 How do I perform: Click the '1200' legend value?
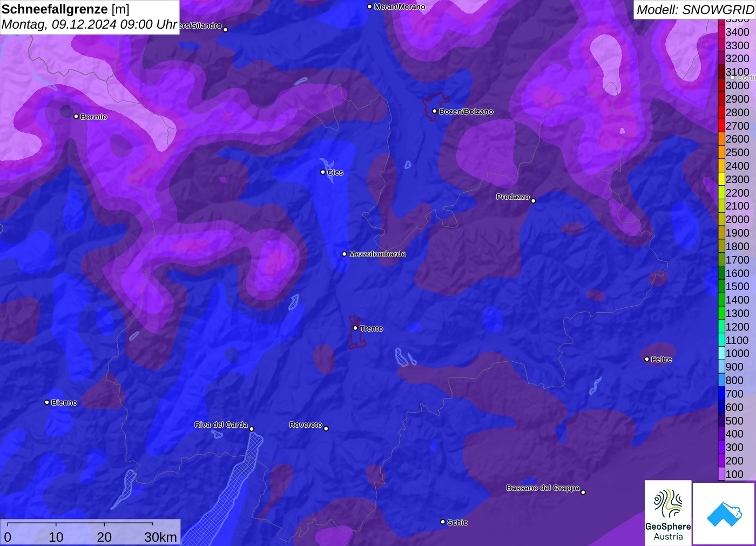[737, 327]
